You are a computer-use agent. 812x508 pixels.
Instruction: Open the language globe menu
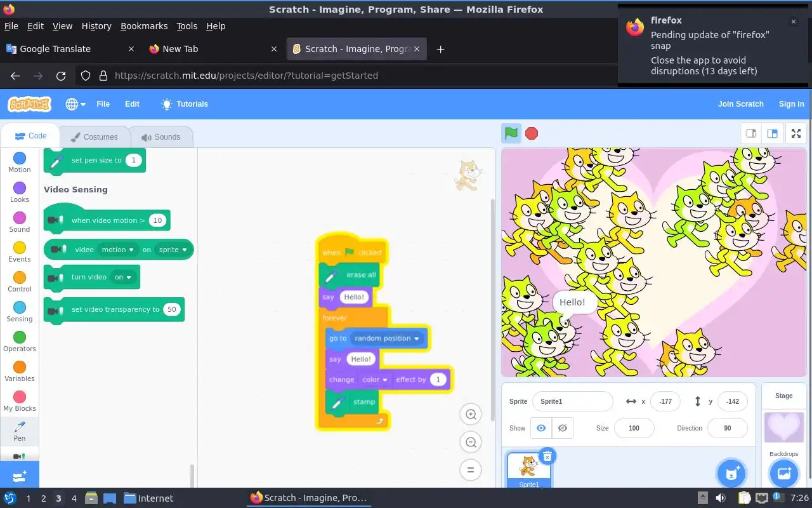(75, 104)
